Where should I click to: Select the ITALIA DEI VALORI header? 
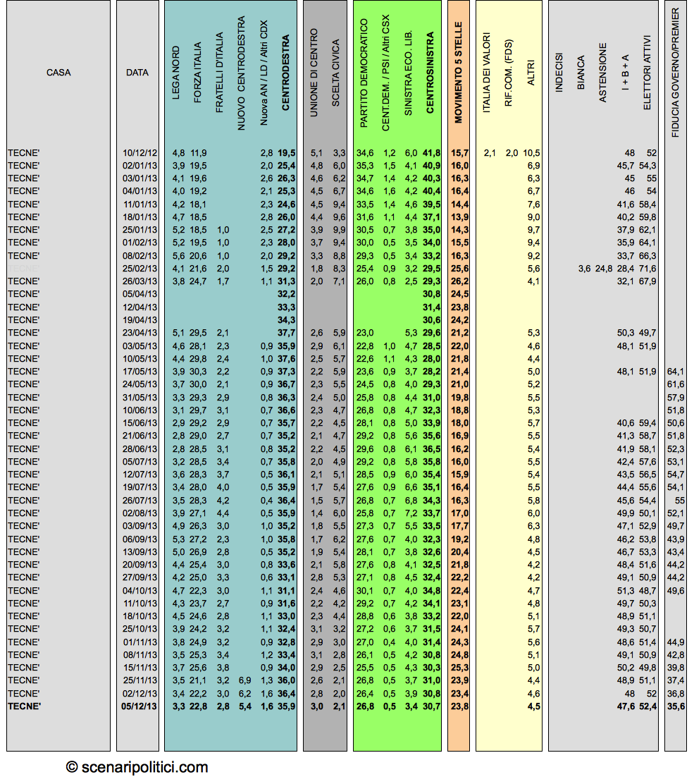click(487, 73)
